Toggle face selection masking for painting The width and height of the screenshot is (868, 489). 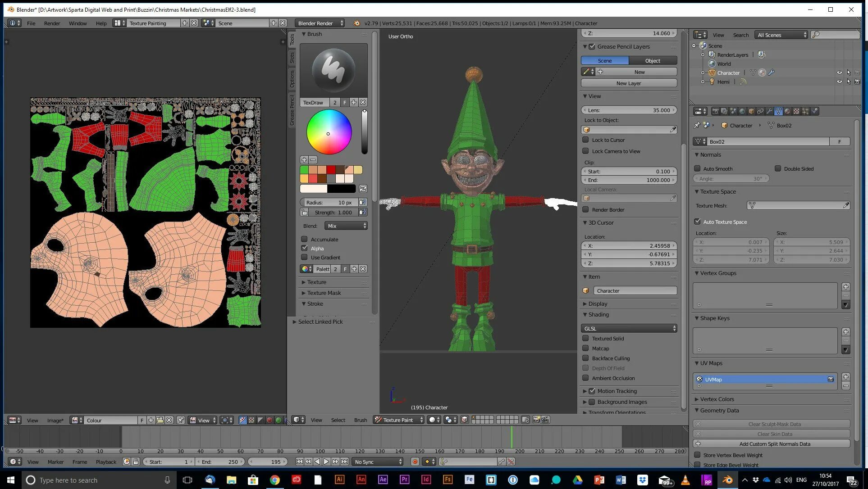tap(465, 420)
